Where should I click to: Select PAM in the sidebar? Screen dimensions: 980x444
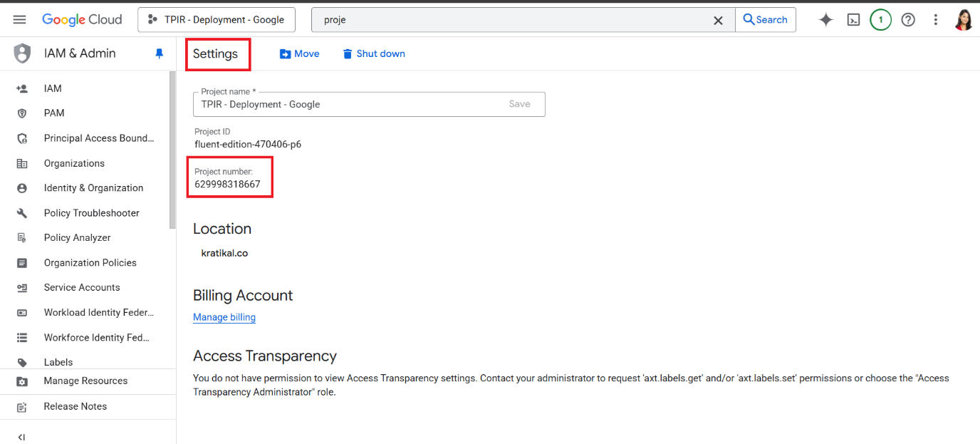click(x=86, y=113)
